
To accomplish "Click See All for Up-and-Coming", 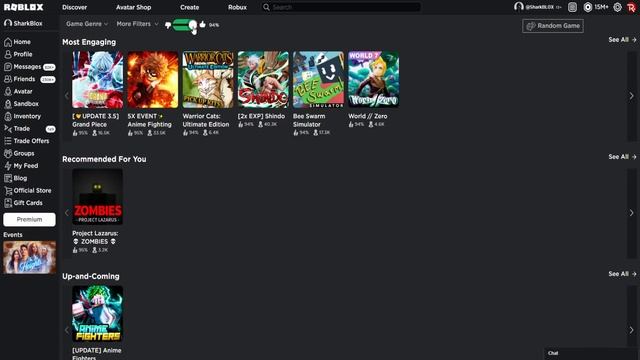I will (x=622, y=274).
